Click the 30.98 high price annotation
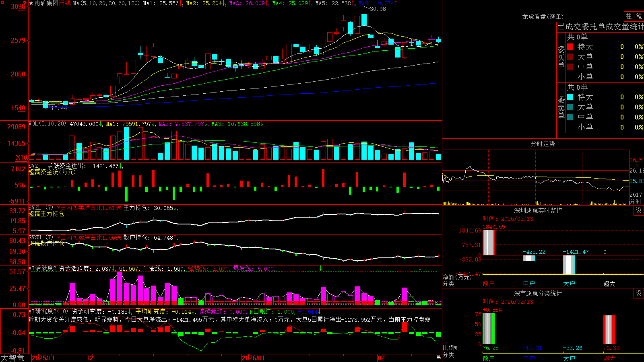 click(378, 9)
